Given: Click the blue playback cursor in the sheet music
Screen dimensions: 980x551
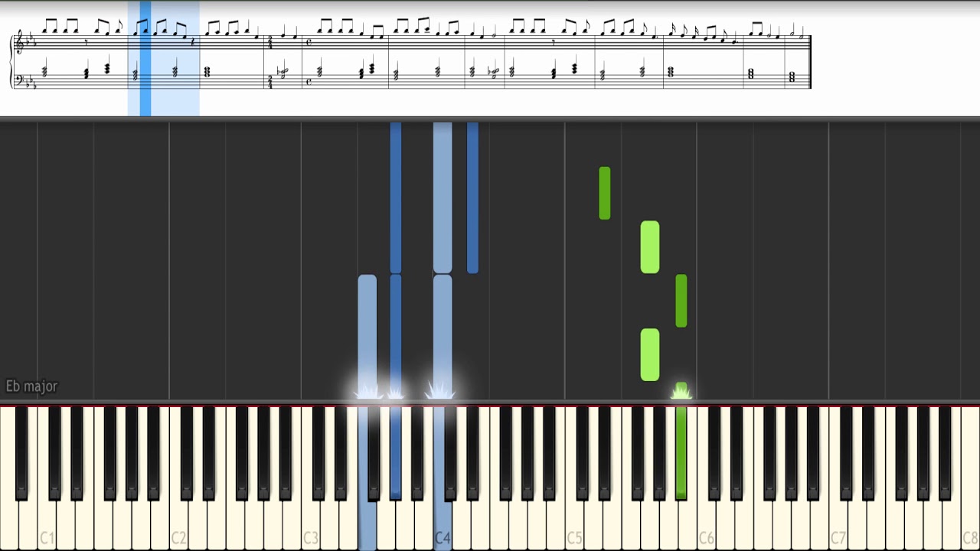Looking at the screenshot, I should click(x=145, y=58).
